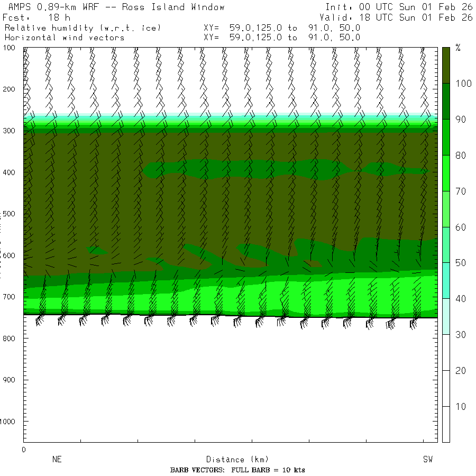
Task: Click the 600 pressure axis label
Action: pos(9,255)
